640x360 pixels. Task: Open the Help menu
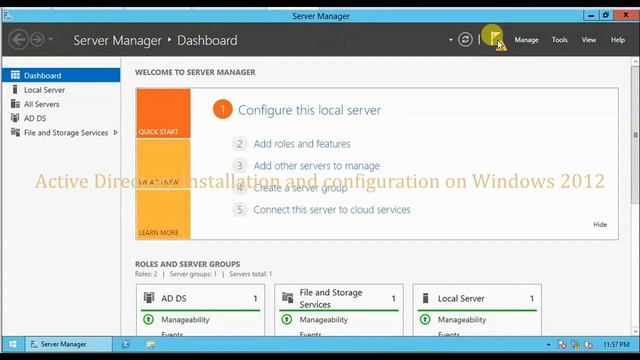[x=618, y=40]
